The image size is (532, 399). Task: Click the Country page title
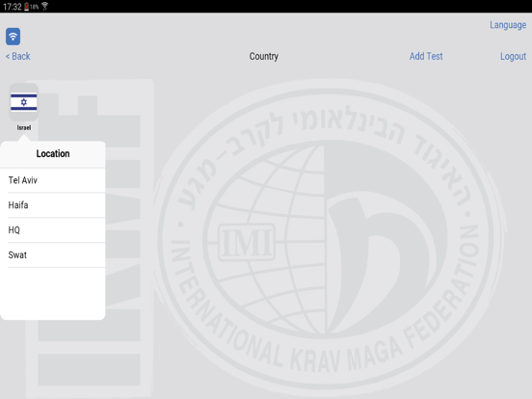point(264,56)
